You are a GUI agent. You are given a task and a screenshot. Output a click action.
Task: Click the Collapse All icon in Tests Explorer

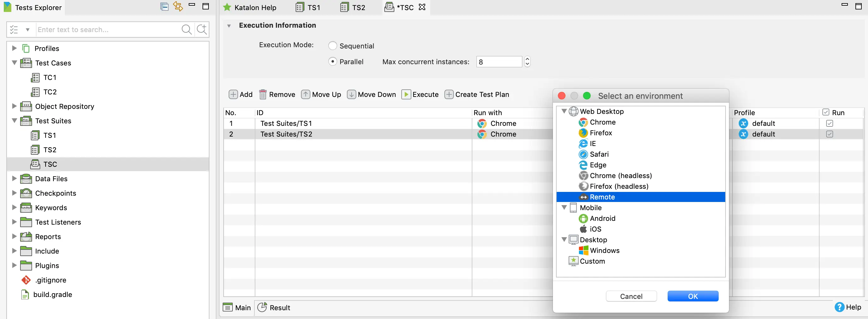[x=164, y=7]
